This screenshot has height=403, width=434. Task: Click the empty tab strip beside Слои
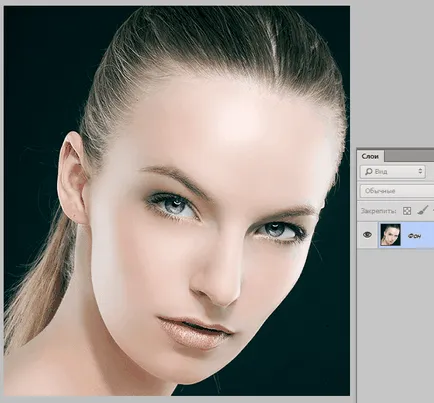pos(409,156)
